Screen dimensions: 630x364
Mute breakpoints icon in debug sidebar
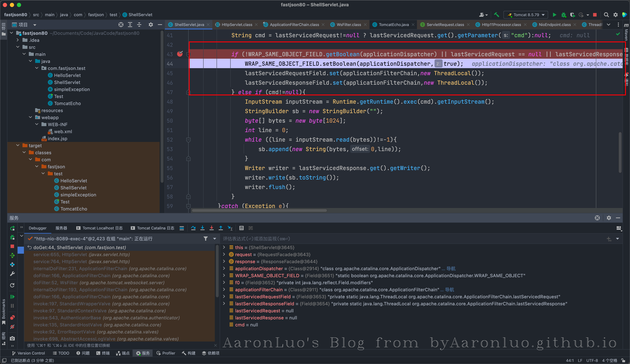12,327
